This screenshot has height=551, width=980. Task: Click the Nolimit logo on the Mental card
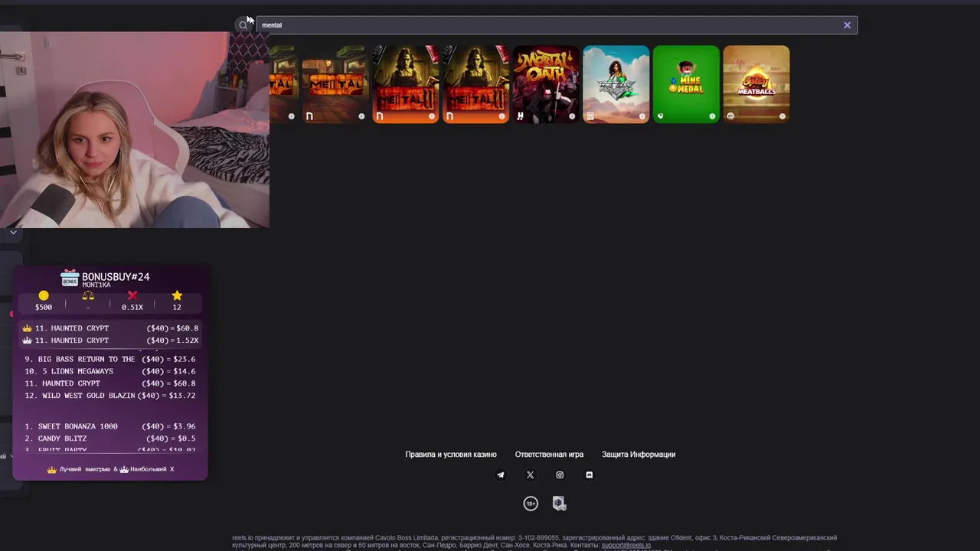coord(309,116)
